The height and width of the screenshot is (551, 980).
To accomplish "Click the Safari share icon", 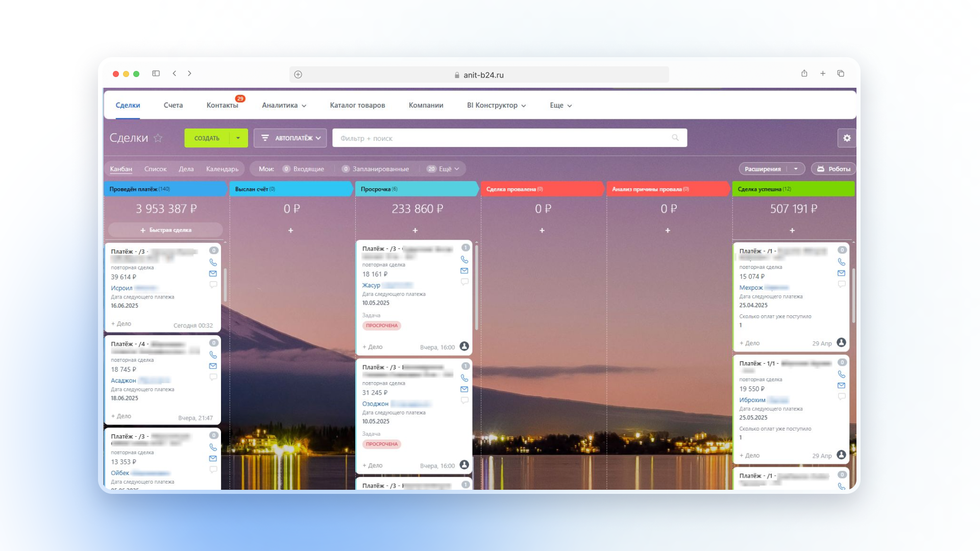I will (x=804, y=74).
